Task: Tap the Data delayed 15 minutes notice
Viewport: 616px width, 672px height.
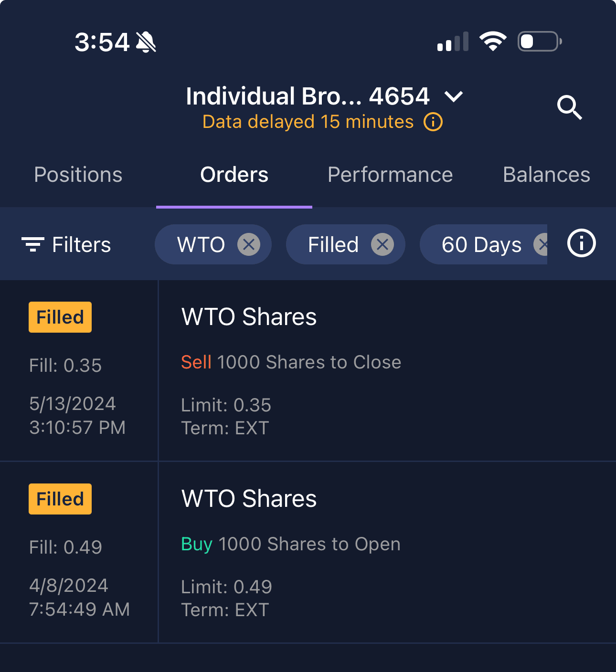Action: pos(308,122)
